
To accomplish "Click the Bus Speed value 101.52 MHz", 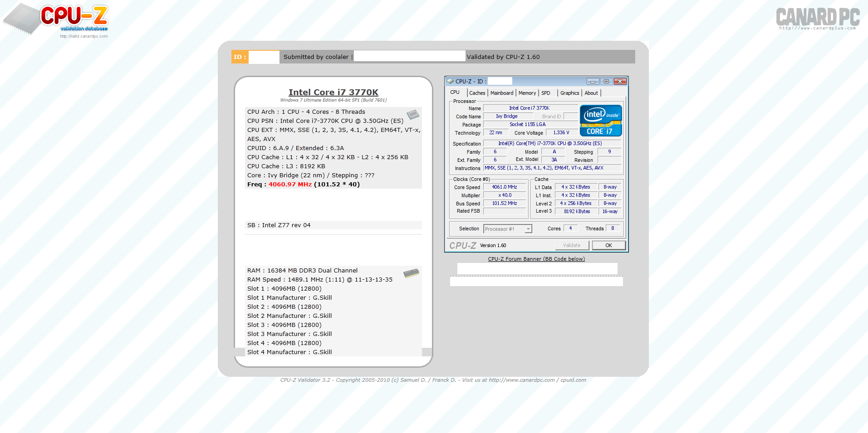I will 505,204.
